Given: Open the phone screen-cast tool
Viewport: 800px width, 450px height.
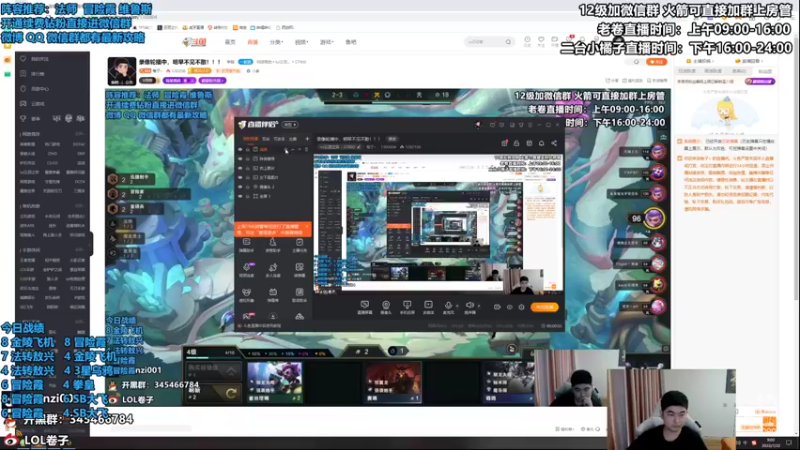Looking at the screenshot, I should (x=407, y=307).
